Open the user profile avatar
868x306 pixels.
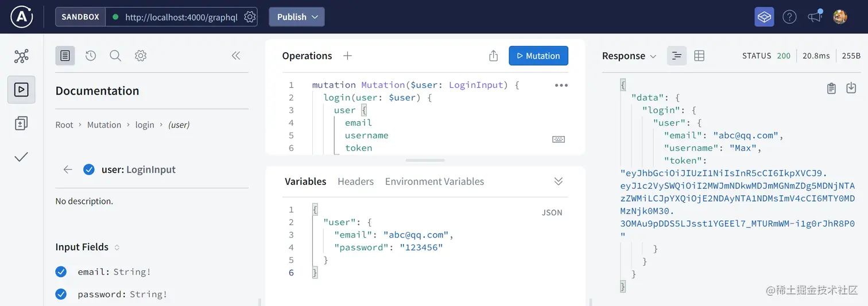point(840,17)
